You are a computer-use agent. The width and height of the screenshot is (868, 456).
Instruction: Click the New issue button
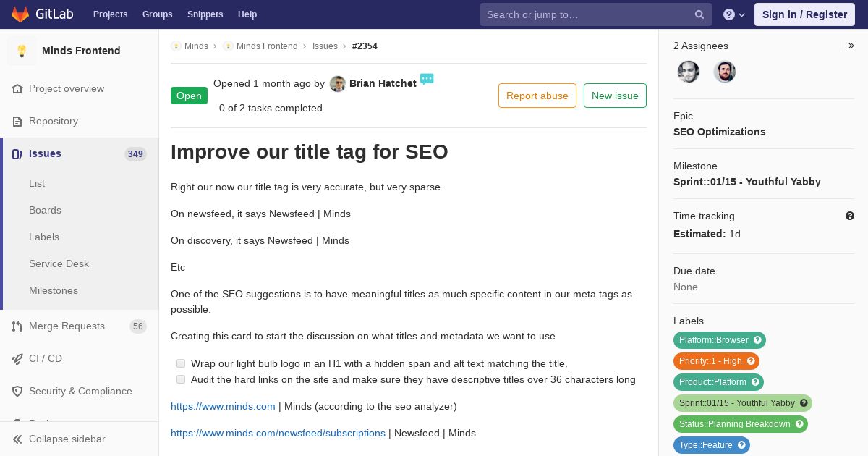[615, 96]
